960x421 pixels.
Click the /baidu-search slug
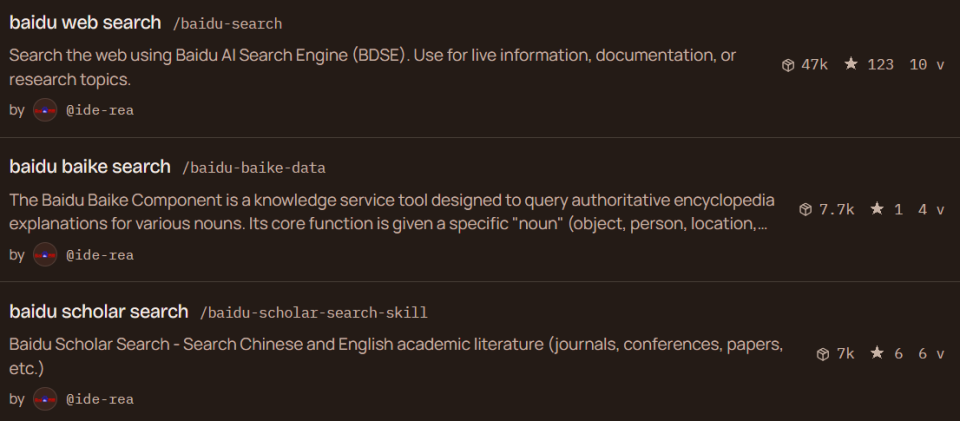click(x=227, y=23)
